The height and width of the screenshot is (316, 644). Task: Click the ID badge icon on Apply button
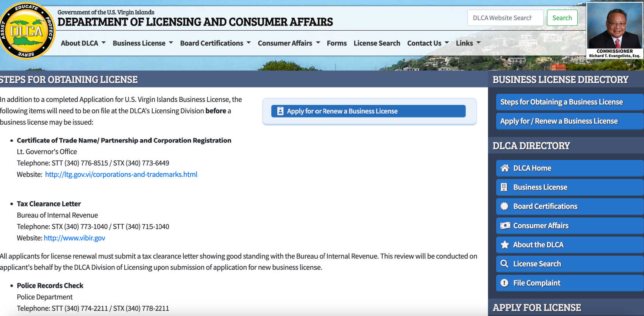[x=280, y=111]
